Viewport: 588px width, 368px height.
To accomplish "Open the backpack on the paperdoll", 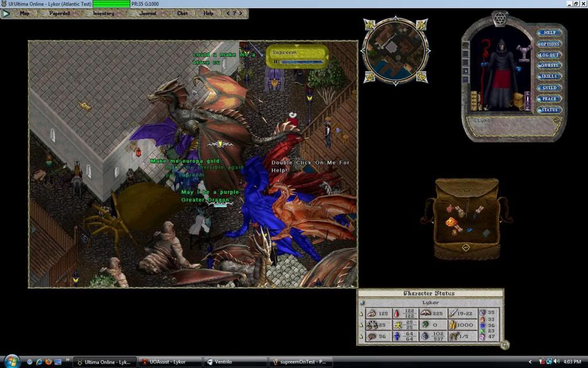I will [517, 101].
